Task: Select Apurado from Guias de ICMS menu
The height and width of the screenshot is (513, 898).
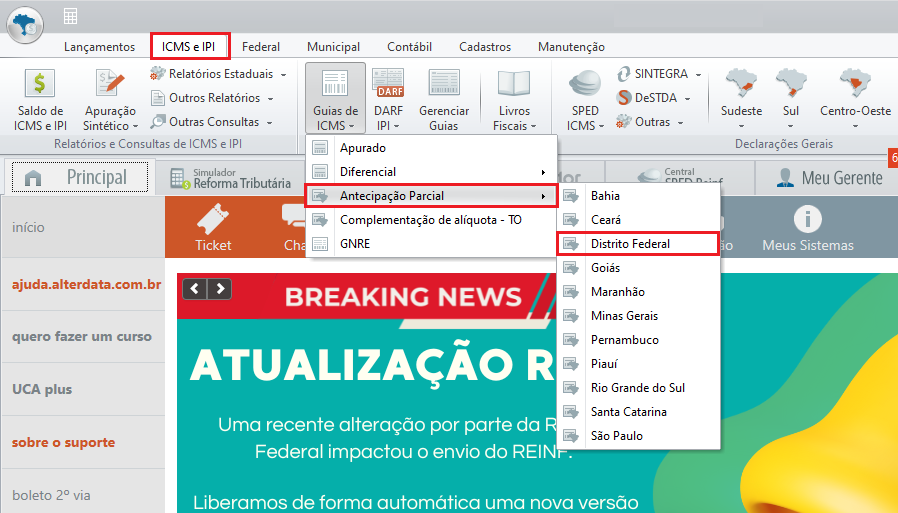Action: [x=431, y=148]
